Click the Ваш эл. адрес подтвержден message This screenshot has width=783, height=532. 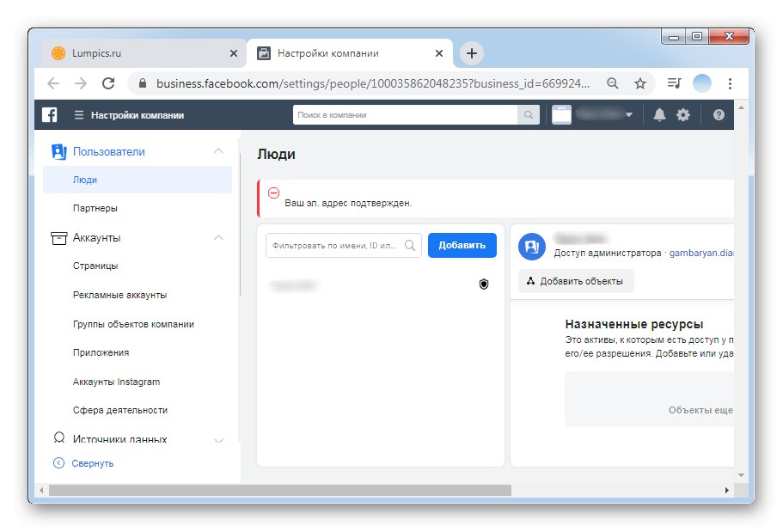348,204
